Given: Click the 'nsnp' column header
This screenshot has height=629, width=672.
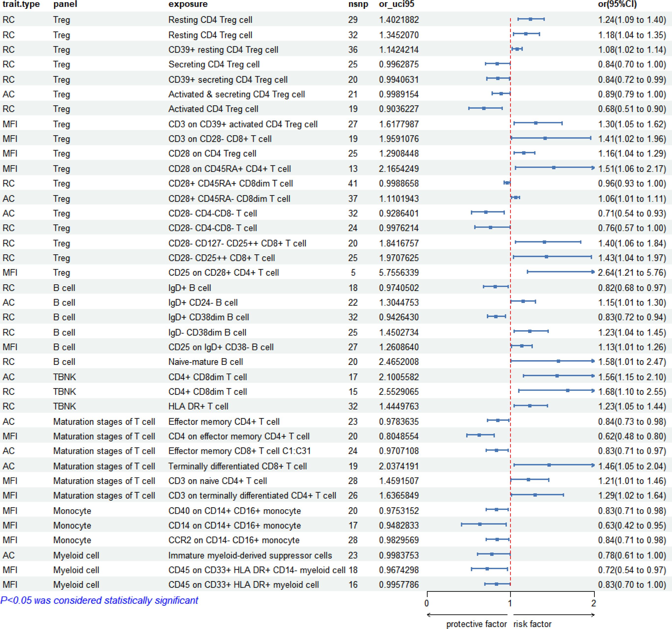Looking at the screenshot, I should (x=358, y=4).
